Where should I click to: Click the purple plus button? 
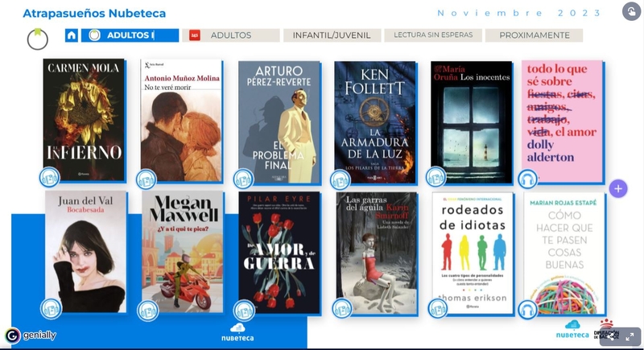coord(618,189)
